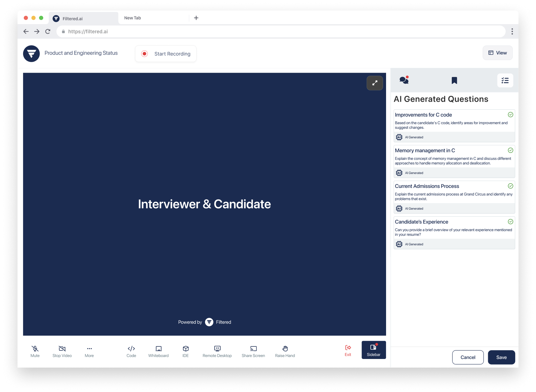Share your screen
This screenshot has height=392, width=536.
click(253, 351)
